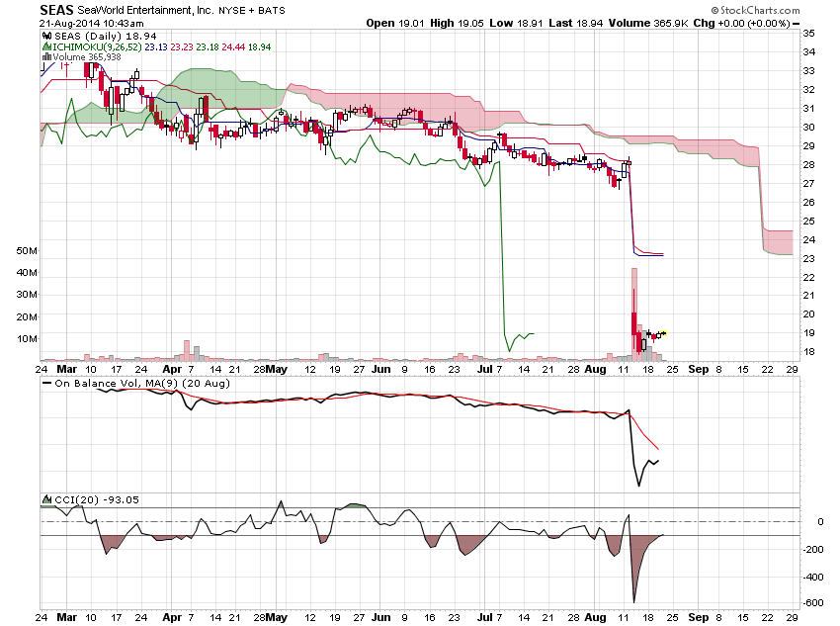840x626 pixels.
Task: Click the 21-Aug-2014 10:43am timestamp
Action: [x=92, y=23]
